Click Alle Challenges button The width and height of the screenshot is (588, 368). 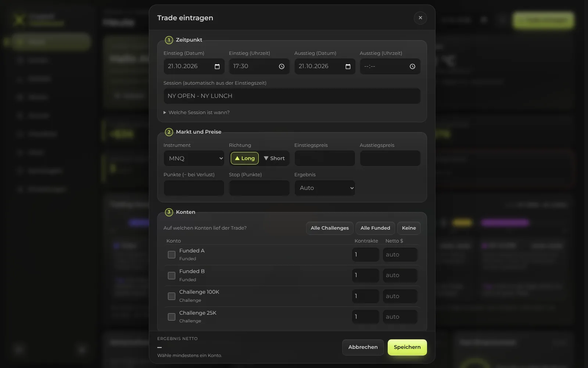point(330,228)
